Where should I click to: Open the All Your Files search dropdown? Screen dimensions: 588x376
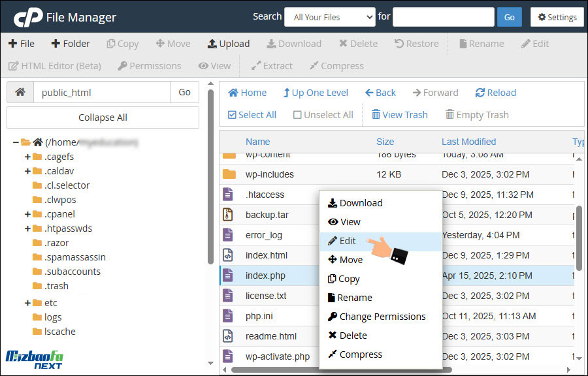(x=329, y=16)
